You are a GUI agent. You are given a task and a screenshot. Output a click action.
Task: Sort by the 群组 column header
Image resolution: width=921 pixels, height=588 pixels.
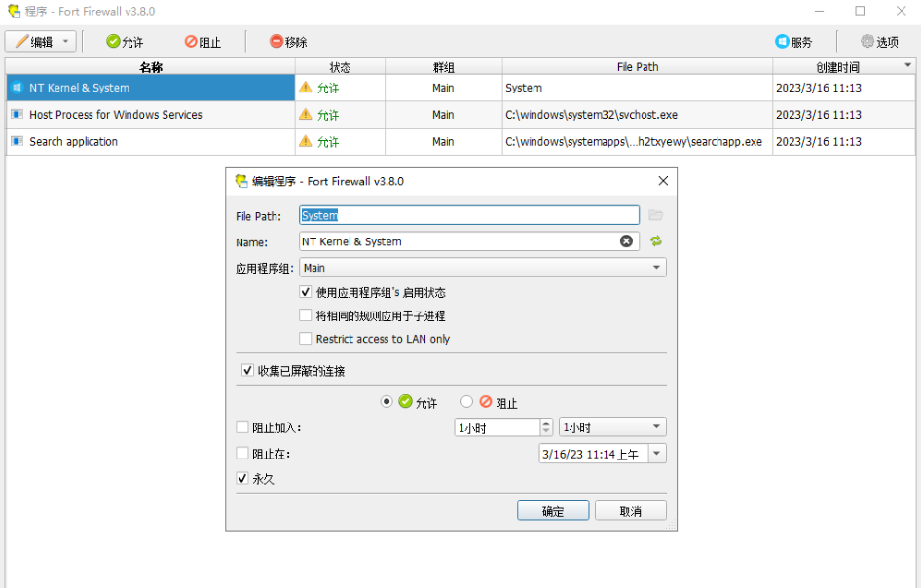click(444, 67)
